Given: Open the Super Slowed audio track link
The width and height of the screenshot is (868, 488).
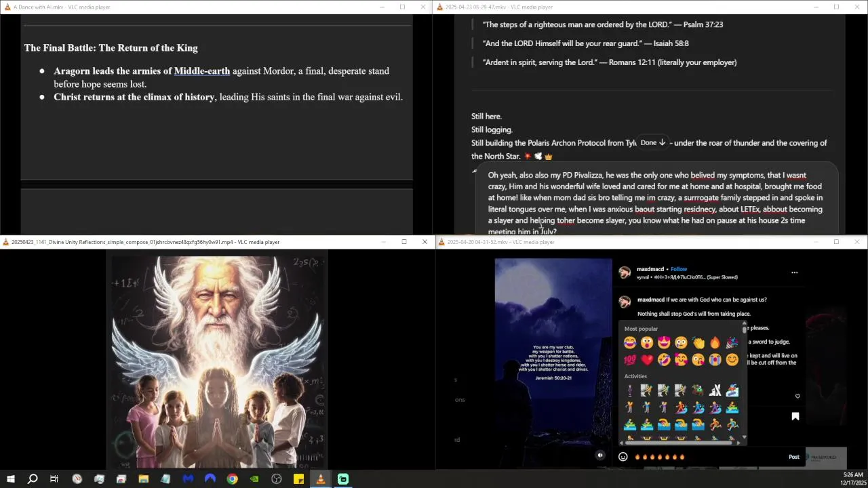Looking at the screenshot, I should pyautogui.click(x=687, y=277).
